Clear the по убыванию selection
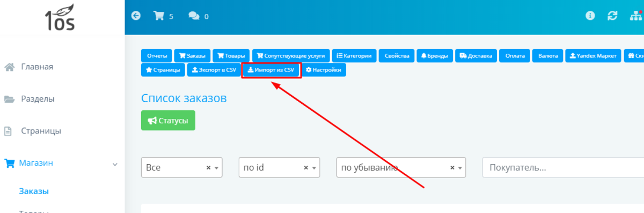Image resolution: width=644 pixels, height=213 pixels. click(x=452, y=167)
